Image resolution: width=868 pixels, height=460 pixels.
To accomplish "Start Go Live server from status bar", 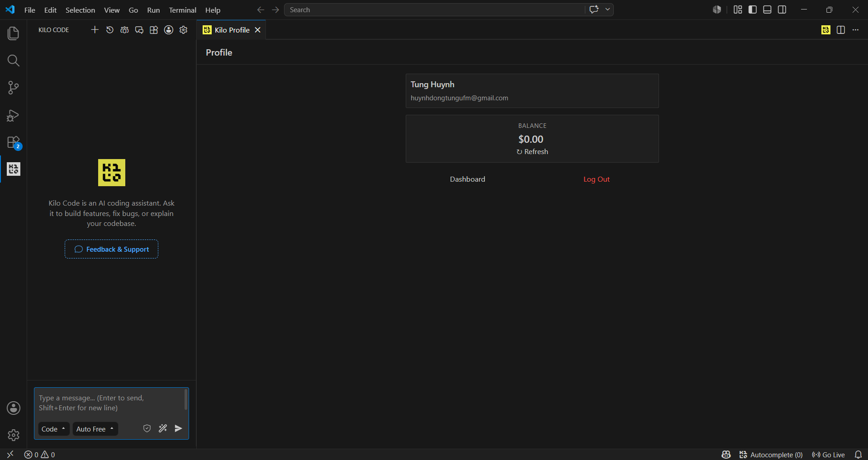I will tap(829, 455).
